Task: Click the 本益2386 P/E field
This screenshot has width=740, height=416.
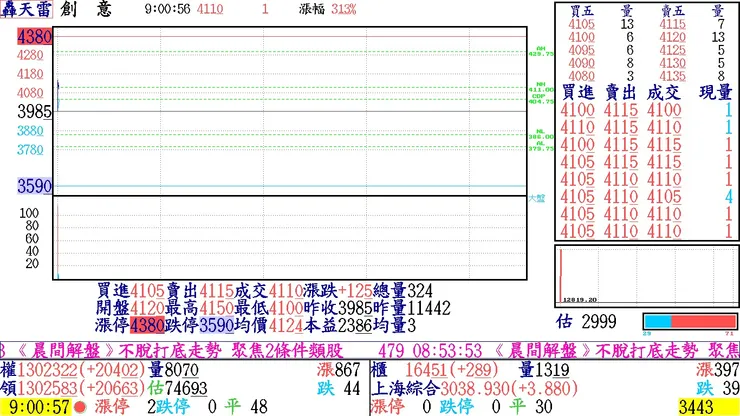Action: click(337, 325)
